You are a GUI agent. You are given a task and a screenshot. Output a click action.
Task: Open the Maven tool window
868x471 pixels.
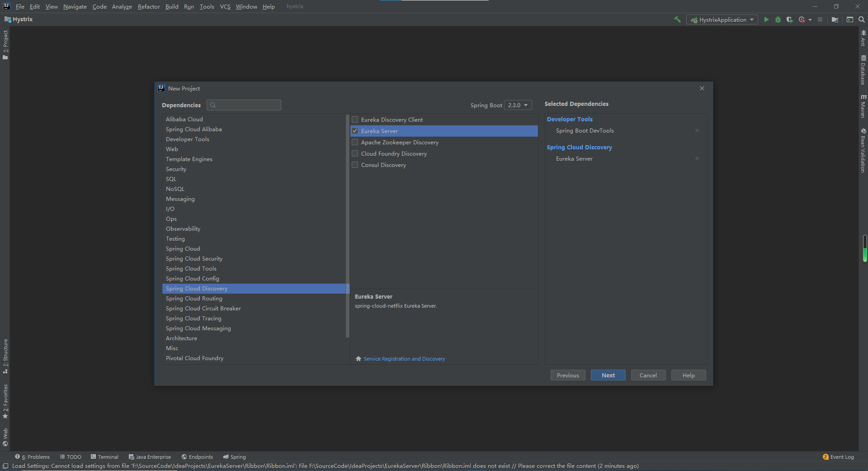pyautogui.click(x=863, y=106)
